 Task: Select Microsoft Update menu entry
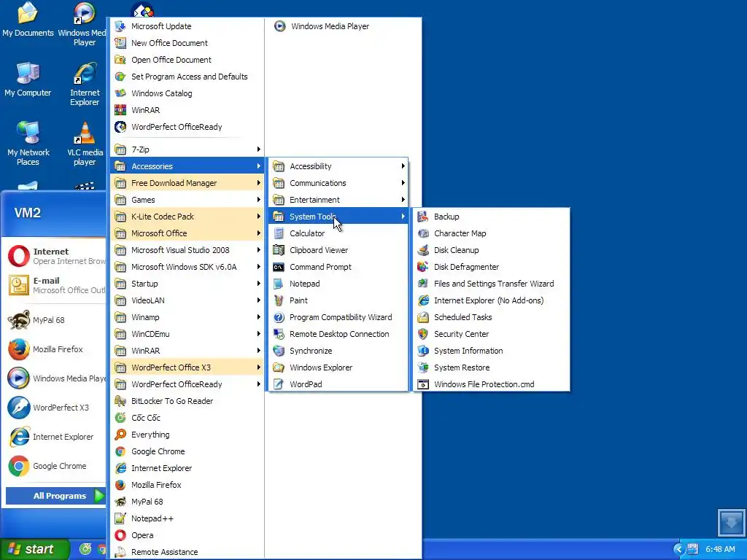click(x=187, y=26)
